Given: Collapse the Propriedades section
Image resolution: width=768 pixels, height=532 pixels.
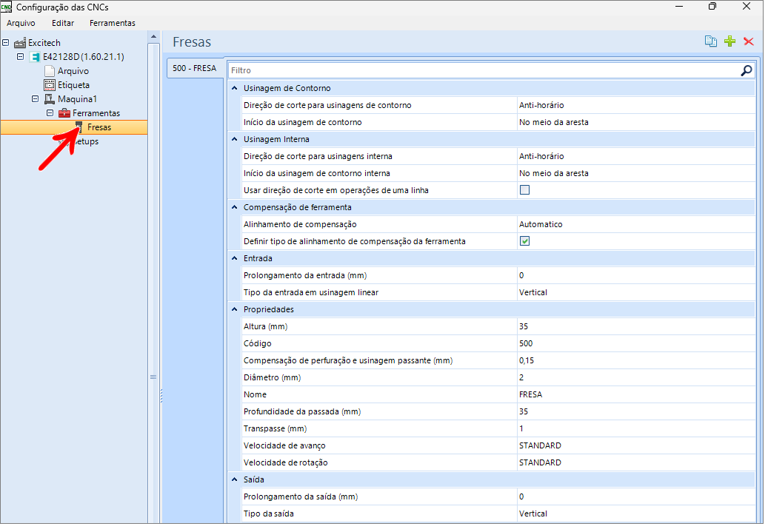Looking at the screenshot, I should [235, 310].
